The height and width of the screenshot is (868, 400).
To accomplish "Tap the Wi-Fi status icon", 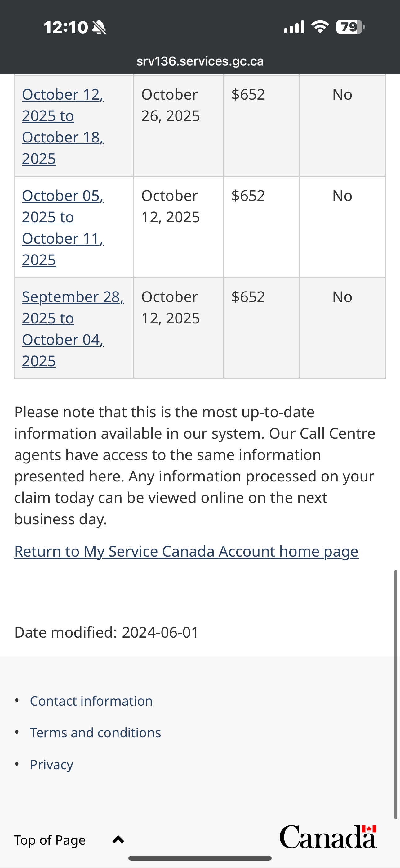I will pyautogui.click(x=320, y=27).
